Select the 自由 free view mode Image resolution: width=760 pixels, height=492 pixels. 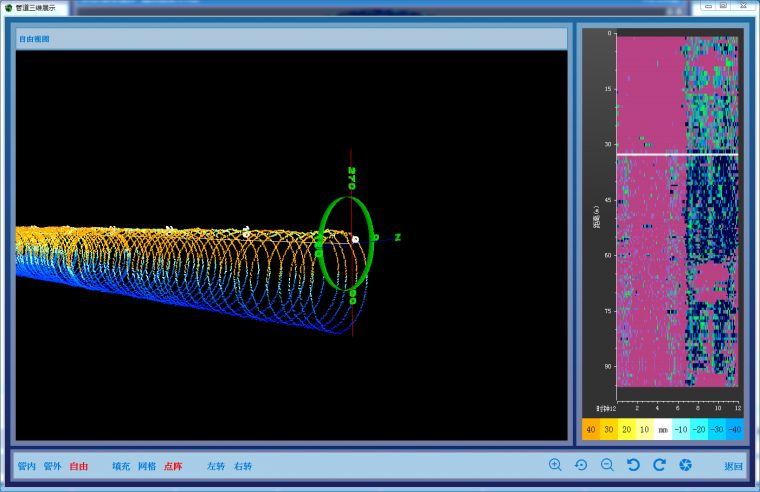tap(79, 466)
